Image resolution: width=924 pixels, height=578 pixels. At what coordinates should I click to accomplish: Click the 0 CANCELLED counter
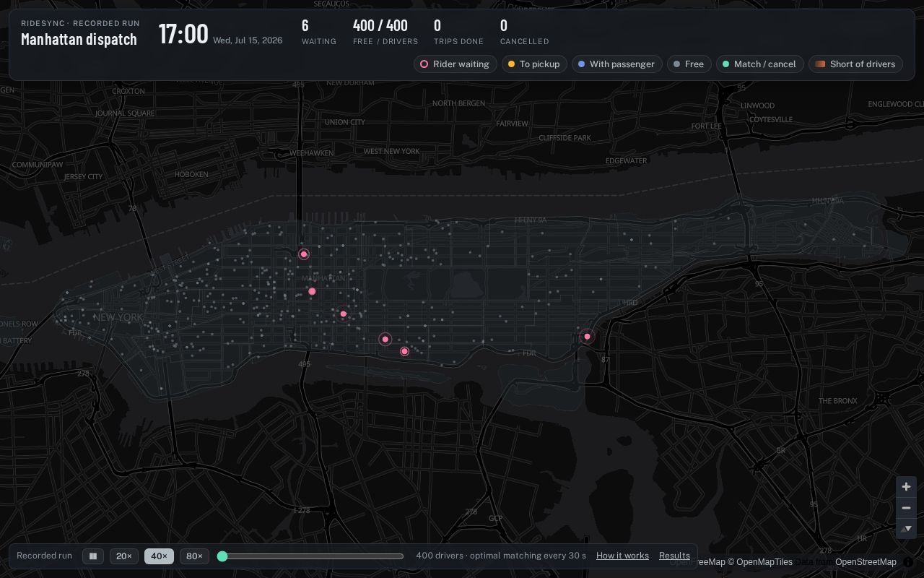524,33
